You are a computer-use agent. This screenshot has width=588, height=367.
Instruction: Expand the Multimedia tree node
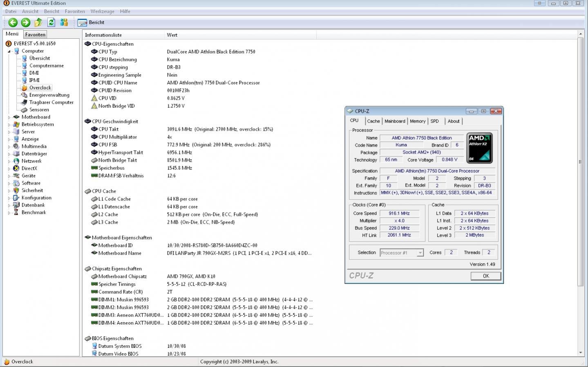[9, 147]
